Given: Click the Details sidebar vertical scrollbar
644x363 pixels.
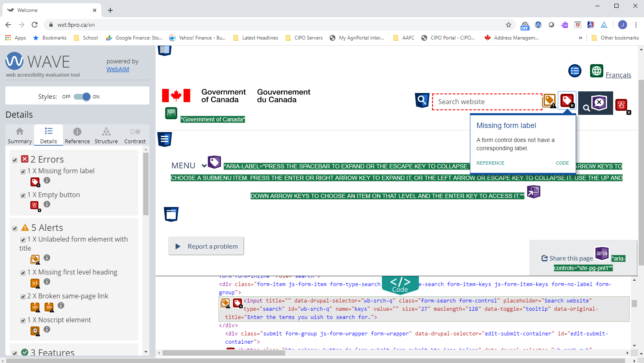Looking at the screenshot, I should (146, 184).
